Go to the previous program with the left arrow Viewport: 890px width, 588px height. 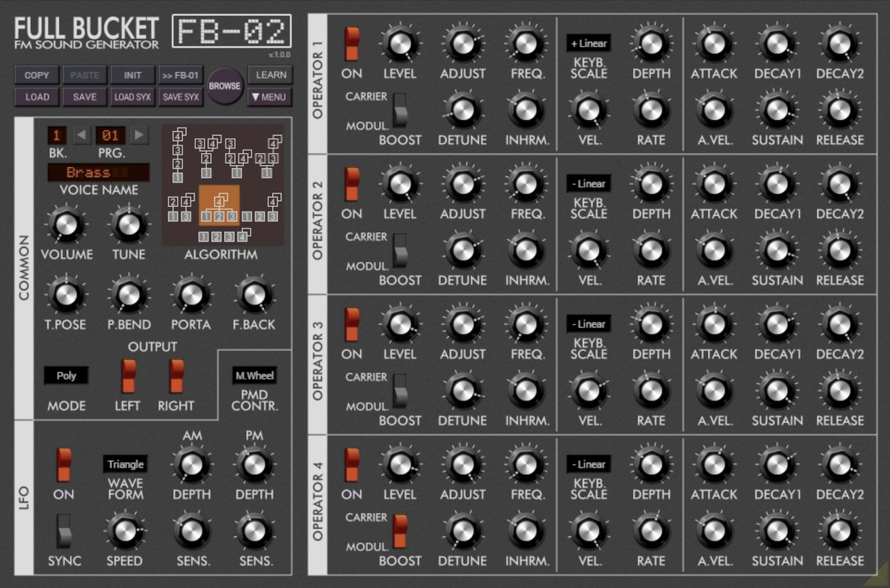(83, 134)
